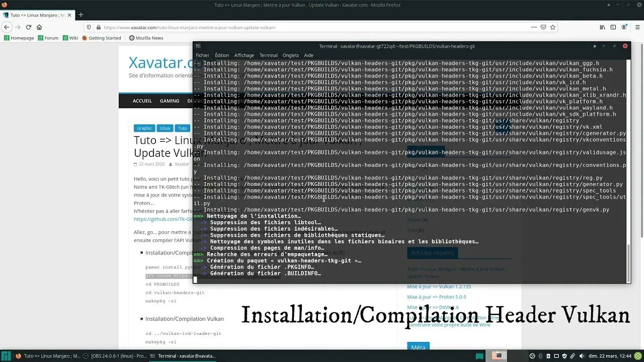
Task: Open Forum bookmark
Action: [48, 38]
